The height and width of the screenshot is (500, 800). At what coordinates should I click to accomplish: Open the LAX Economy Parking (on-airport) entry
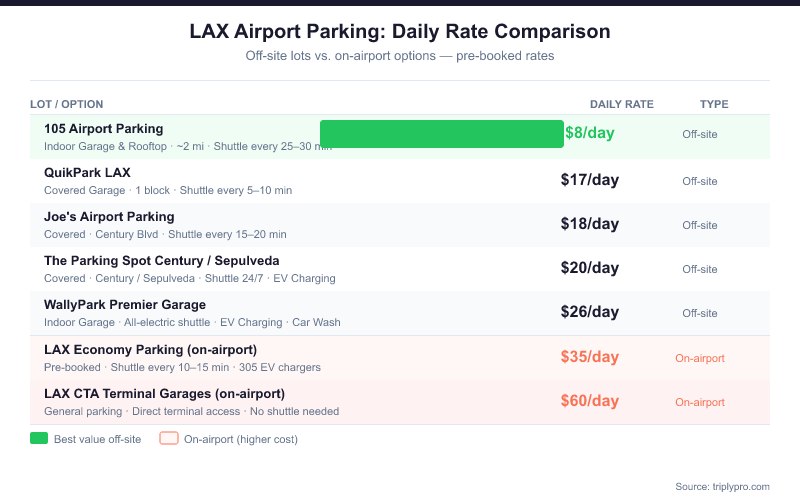(150, 349)
